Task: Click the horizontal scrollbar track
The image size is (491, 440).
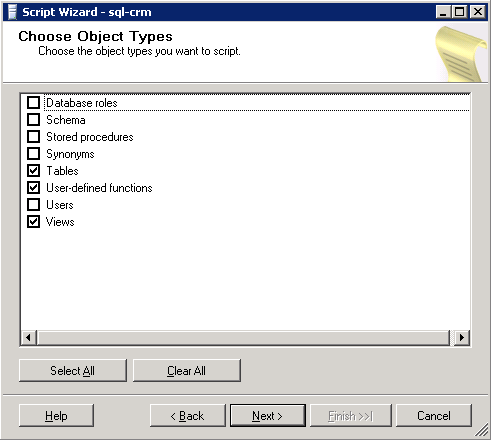Action: [x=243, y=338]
